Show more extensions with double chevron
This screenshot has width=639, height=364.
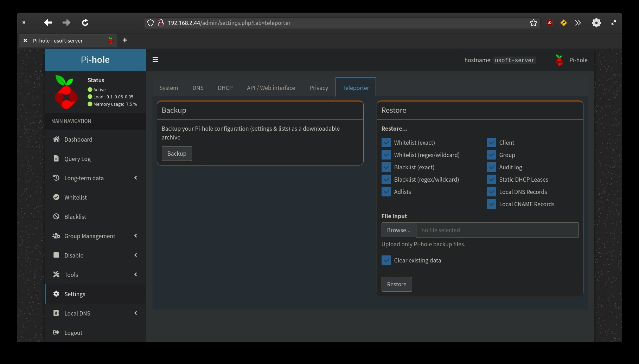coord(578,23)
